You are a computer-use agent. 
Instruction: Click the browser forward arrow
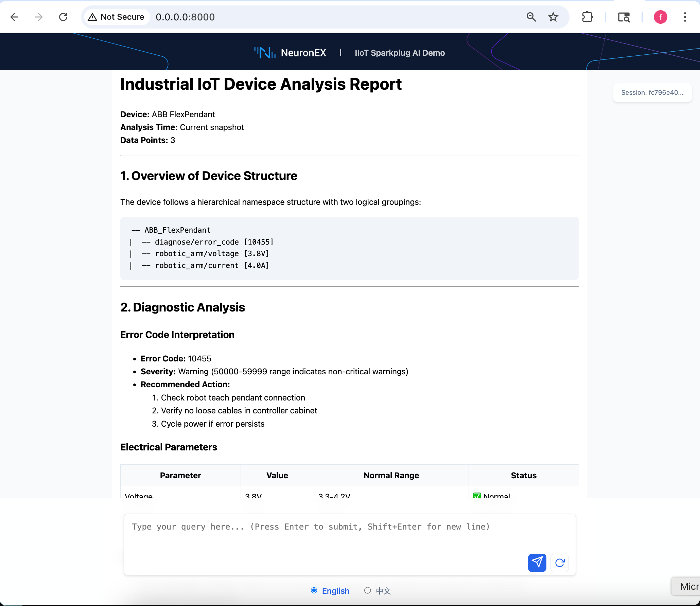point(39,17)
